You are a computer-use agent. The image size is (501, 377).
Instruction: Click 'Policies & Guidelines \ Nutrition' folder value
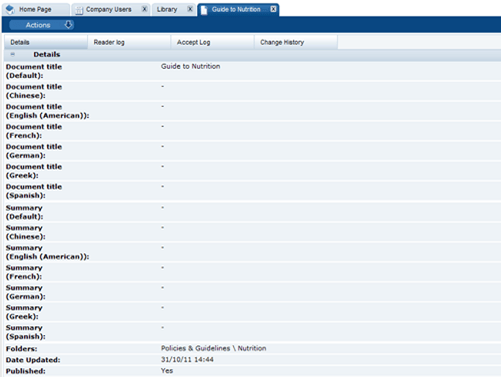pos(213,348)
